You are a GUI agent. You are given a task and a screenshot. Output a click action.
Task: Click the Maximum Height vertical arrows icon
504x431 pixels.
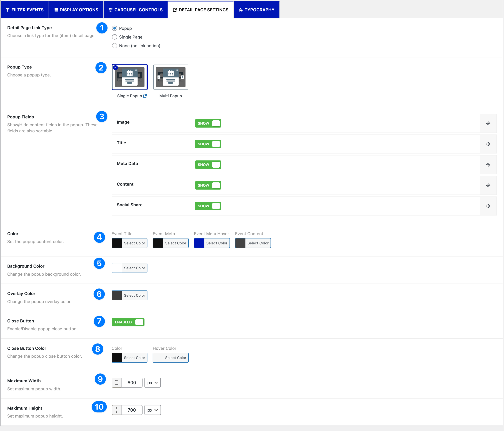coord(117,410)
